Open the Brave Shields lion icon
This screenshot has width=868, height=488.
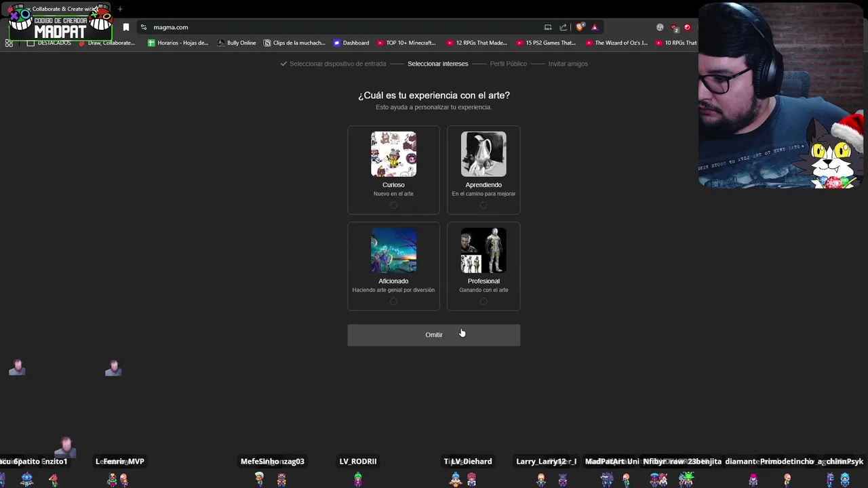[x=580, y=27]
